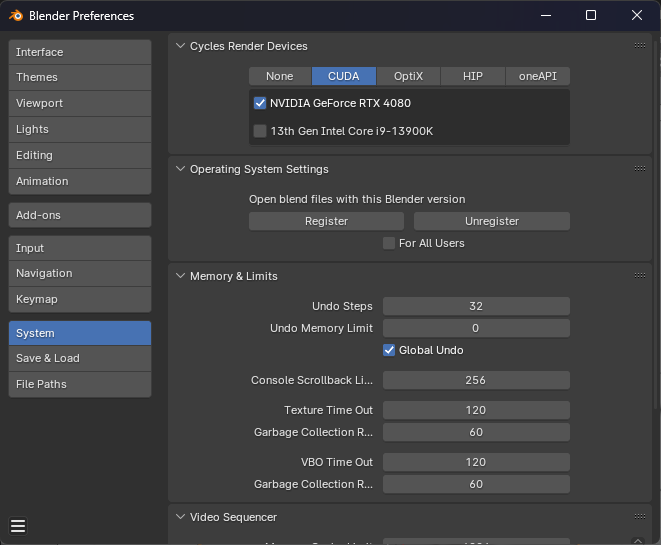Image resolution: width=661 pixels, height=545 pixels.
Task: Collapse the Operating System Settings panel
Action: tap(180, 169)
